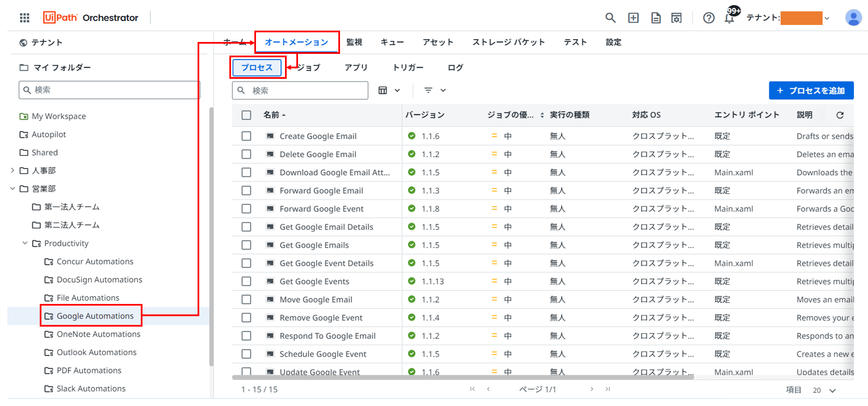Viewport: 868px width, 406px height.
Task: Open the user profile avatar
Action: tap(853, 18)
